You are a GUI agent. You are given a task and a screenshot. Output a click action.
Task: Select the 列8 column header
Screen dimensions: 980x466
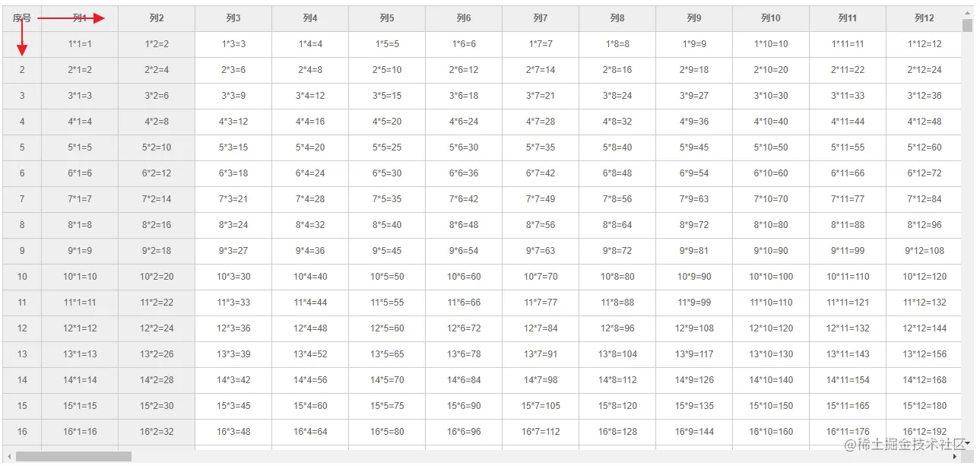[x=617, y=18]
